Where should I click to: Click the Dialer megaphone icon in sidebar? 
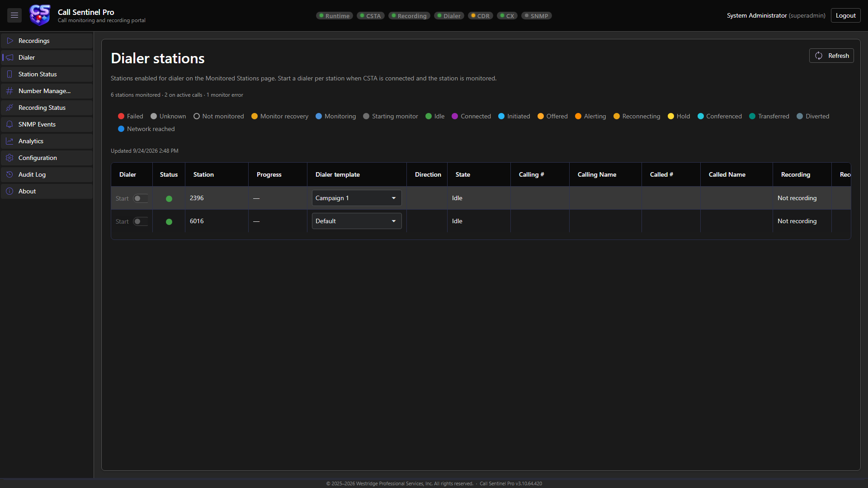(9, 57)
